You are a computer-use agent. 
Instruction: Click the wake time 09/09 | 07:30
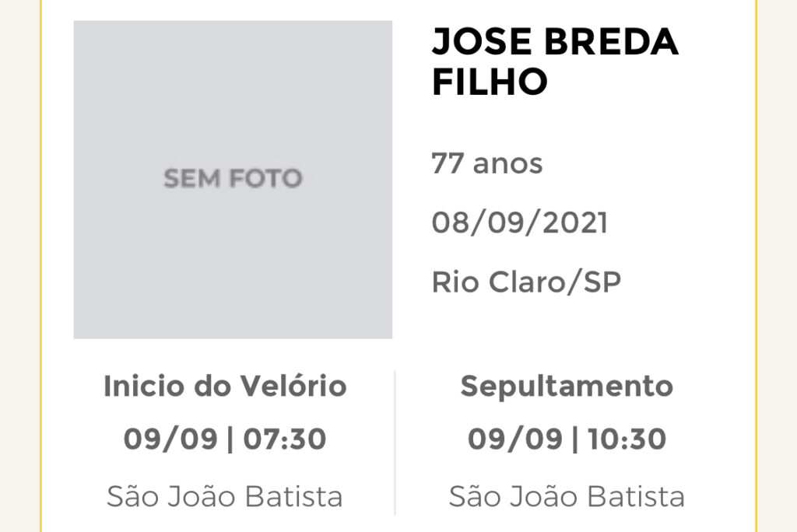(225, 439)
